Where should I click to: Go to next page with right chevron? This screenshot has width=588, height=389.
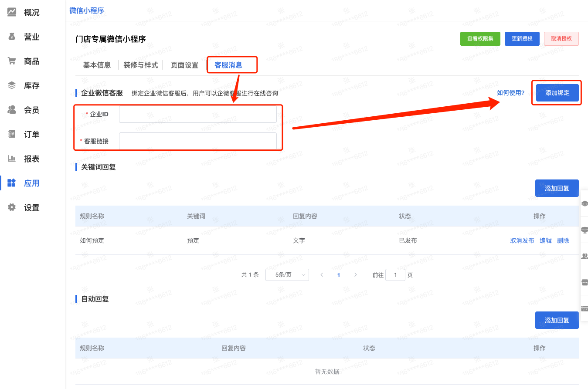click(x=356, y=275)
